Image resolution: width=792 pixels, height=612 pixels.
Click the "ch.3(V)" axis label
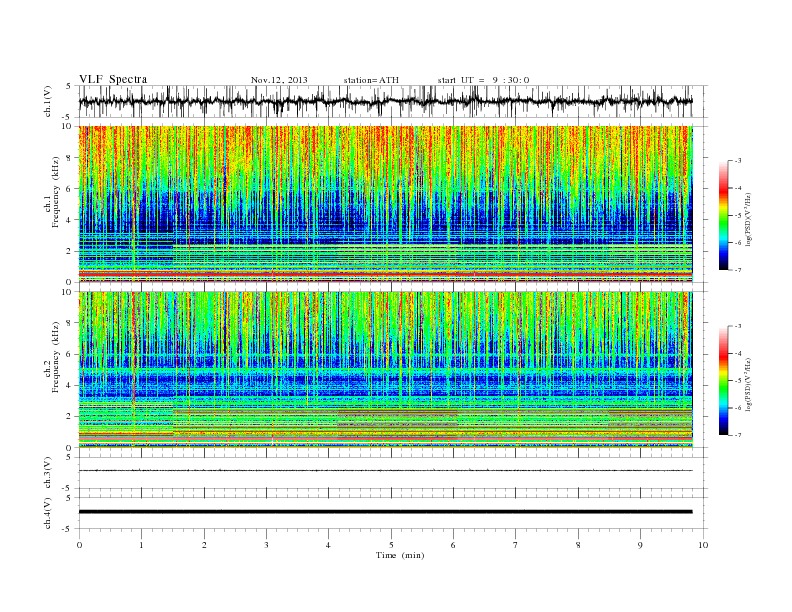point(48,473)
